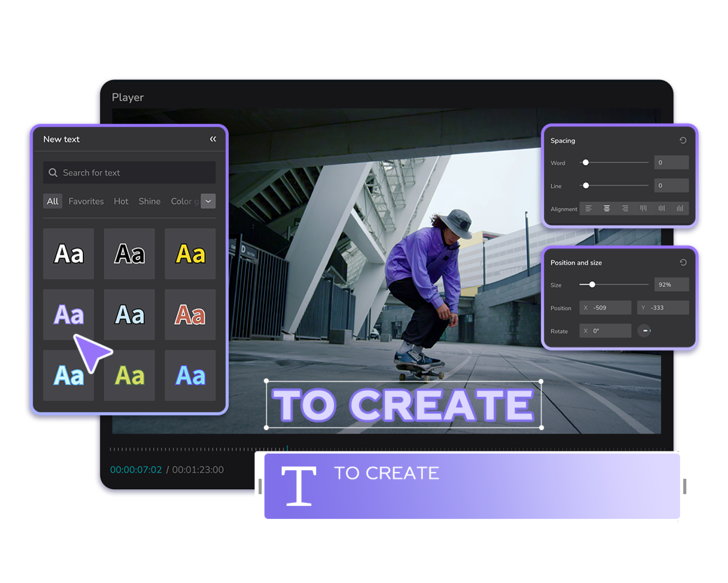The width and height of the screenshot is (728, 583).
Task: Click the search magnifier in New text panel
Action: (x=53, y=173)
